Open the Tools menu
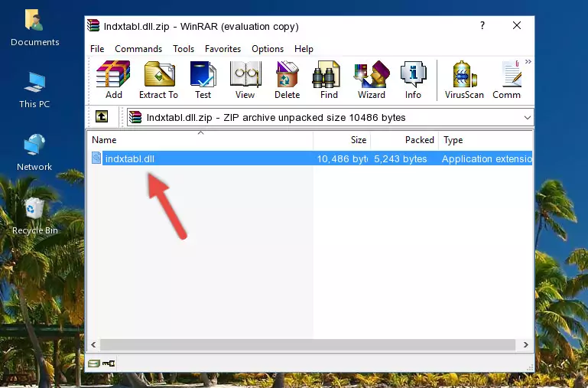 click(184, 49)
